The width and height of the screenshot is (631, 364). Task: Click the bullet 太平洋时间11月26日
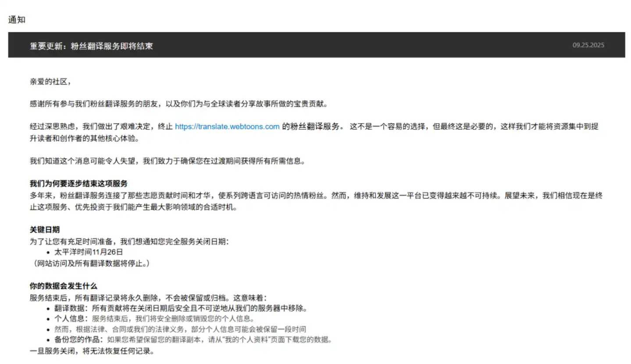(89, 252)
